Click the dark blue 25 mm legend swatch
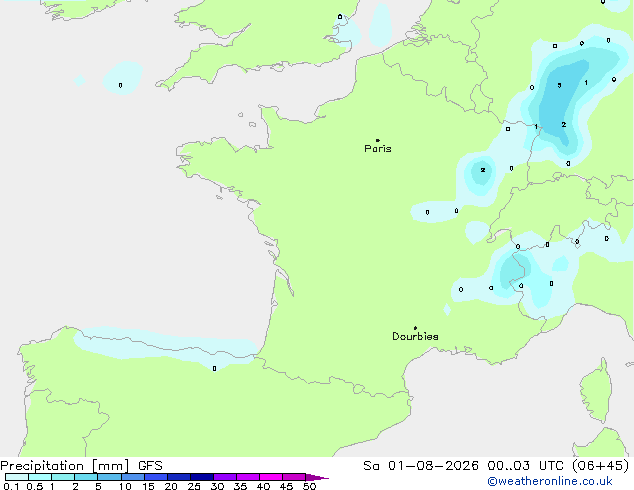The image size is (634, 490). pyautogui.click(x=202, y=477)
